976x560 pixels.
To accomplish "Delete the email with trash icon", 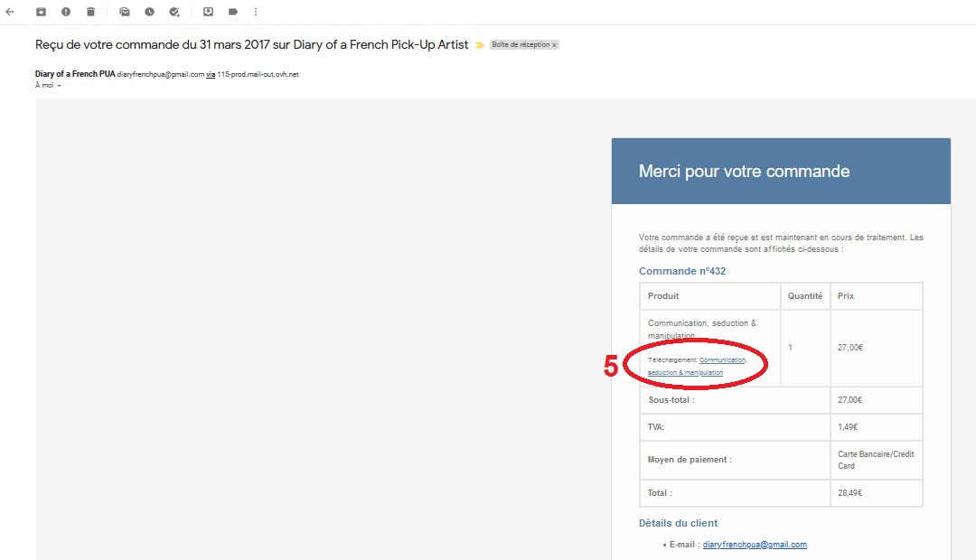I will [90, 12].
